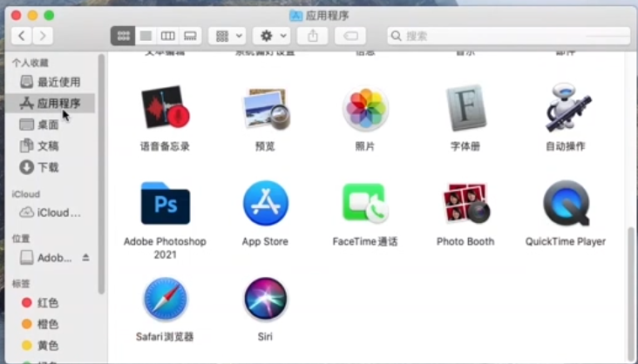
Task: Close the Finder window
Action: pyautogui.click(x=17, y=16)
